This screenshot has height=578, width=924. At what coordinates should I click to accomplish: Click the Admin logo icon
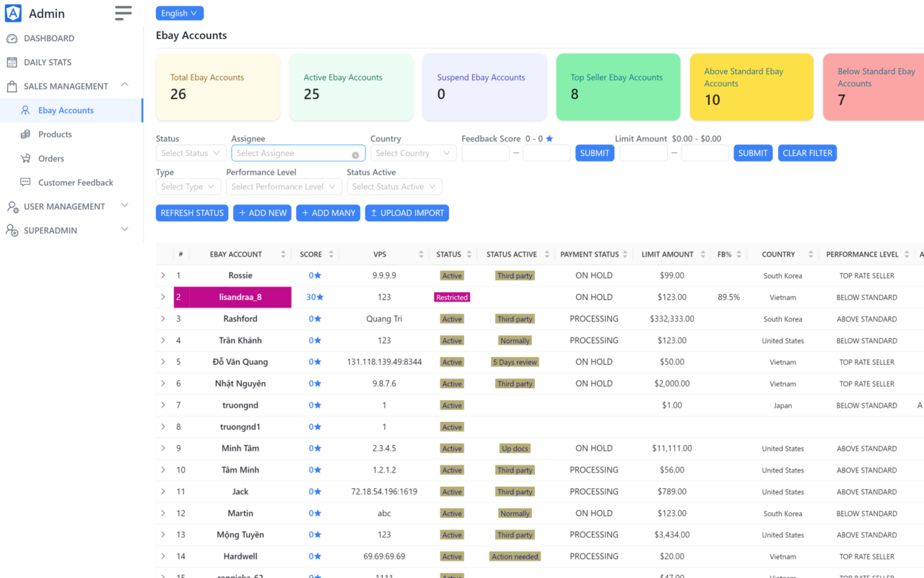(x=13, y=13)
